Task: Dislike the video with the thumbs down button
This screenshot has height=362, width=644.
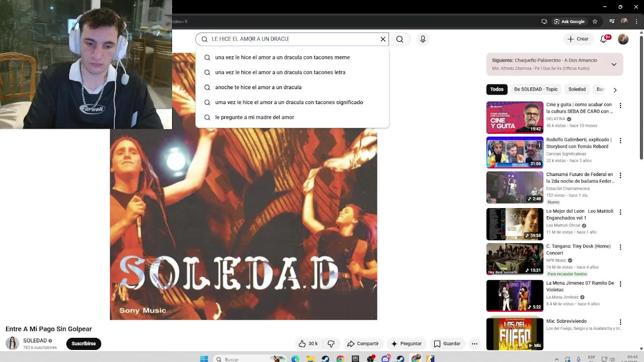Action: (331, 344)
